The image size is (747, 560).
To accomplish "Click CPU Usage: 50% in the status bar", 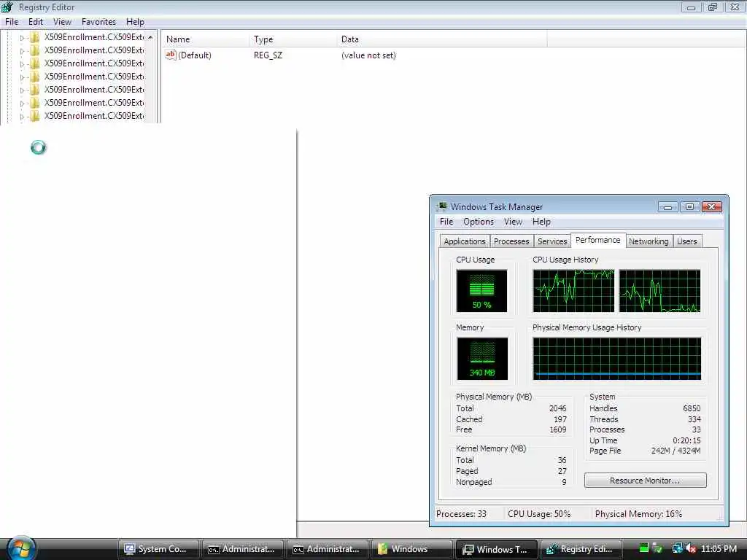I will 539,514.
